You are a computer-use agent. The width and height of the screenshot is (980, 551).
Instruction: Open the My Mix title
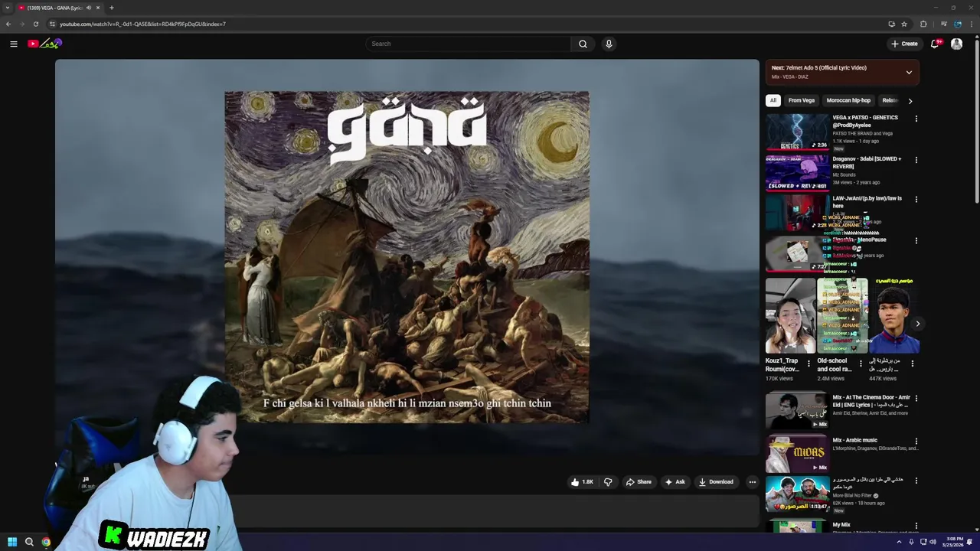841,525
